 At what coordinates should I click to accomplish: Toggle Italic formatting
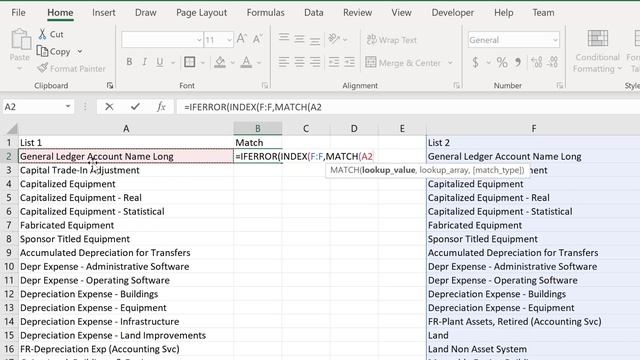coord(144,62)
